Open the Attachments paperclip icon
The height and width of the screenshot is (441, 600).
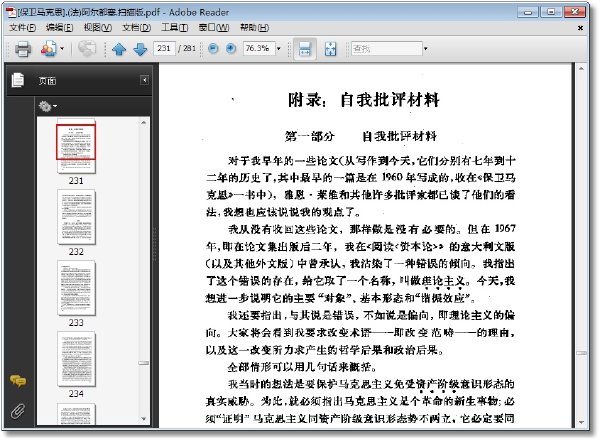18,411
